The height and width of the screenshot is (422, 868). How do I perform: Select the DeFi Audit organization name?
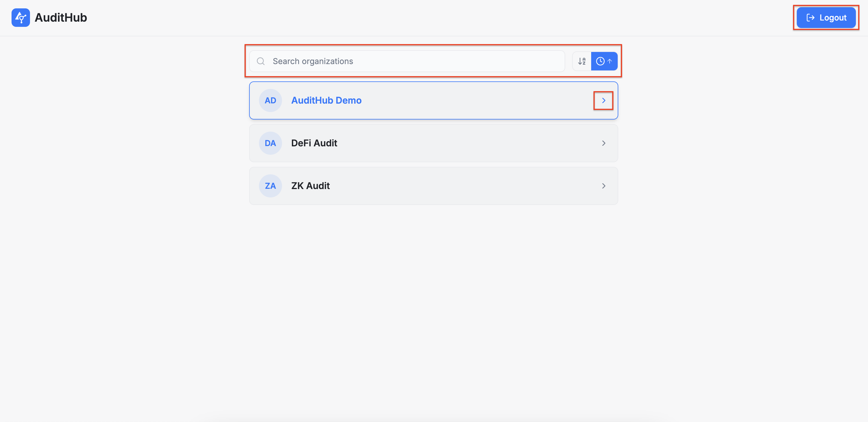coord(314,143)
